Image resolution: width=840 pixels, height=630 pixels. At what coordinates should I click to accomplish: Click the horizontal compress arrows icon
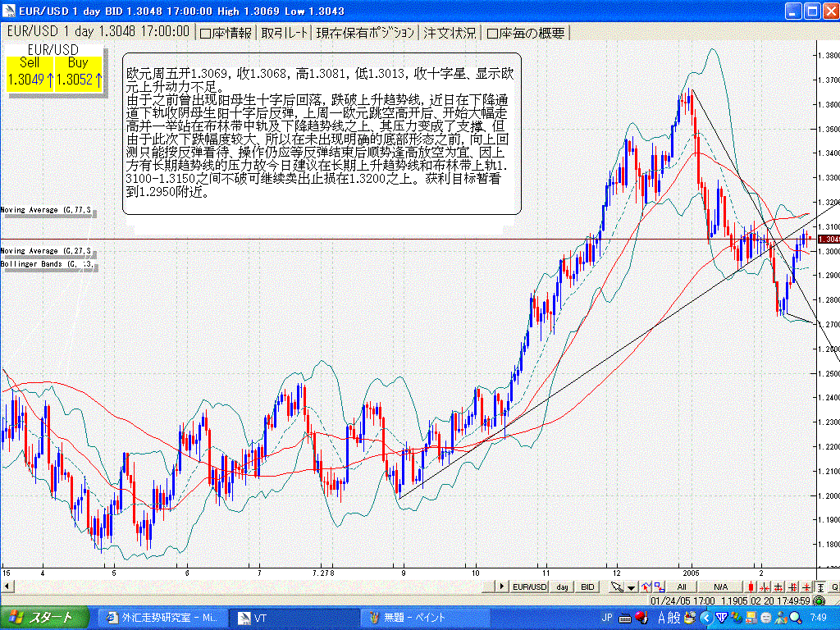[765, 587]
